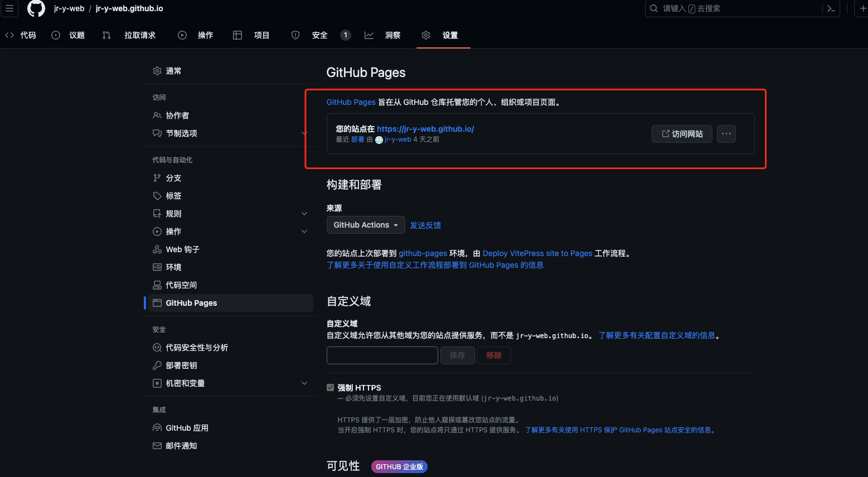Click the scan icon beside 代码安全性与分析
This screenshot has width=868, height=477.
coord(157,348)
